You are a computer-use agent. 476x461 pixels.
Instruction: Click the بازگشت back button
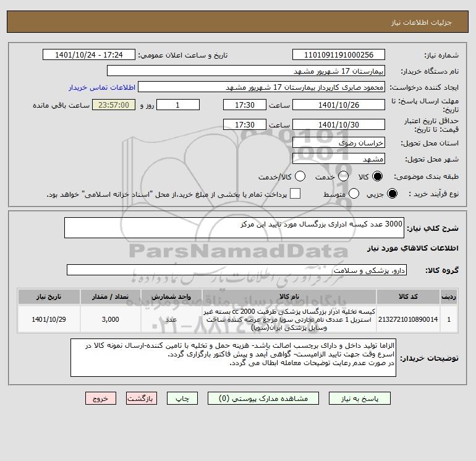(142, 399)
